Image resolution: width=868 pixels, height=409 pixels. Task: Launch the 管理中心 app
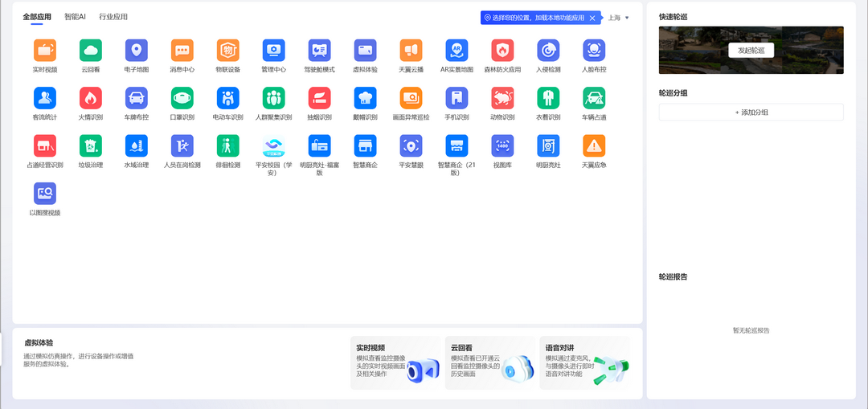pos(274,51)
